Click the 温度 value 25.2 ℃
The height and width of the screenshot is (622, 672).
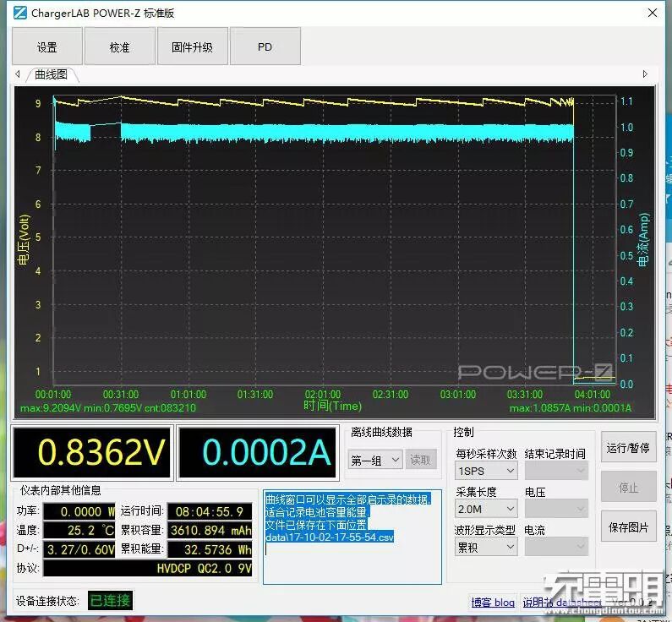79,531
